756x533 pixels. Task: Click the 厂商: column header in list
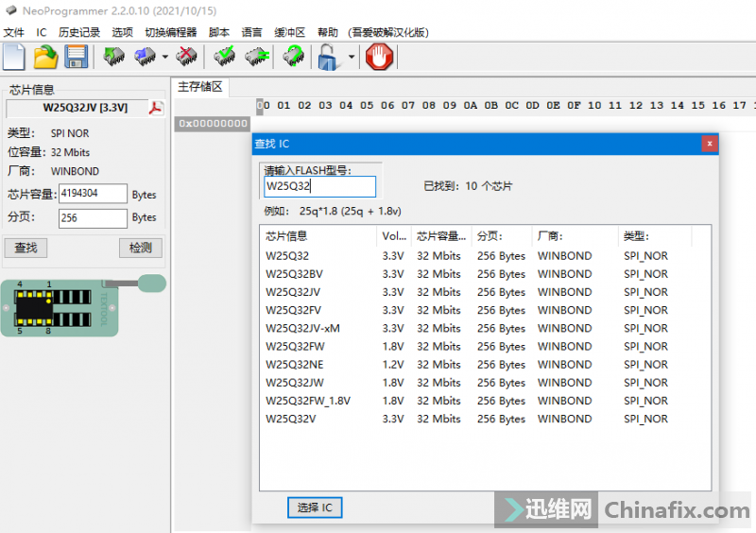[x=575, y=236]
